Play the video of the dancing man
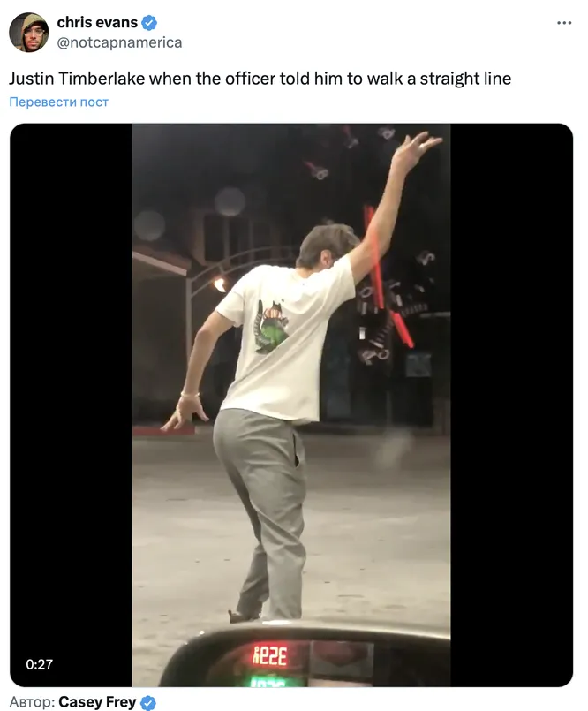 pyautogui.click(x=291, y=405)
